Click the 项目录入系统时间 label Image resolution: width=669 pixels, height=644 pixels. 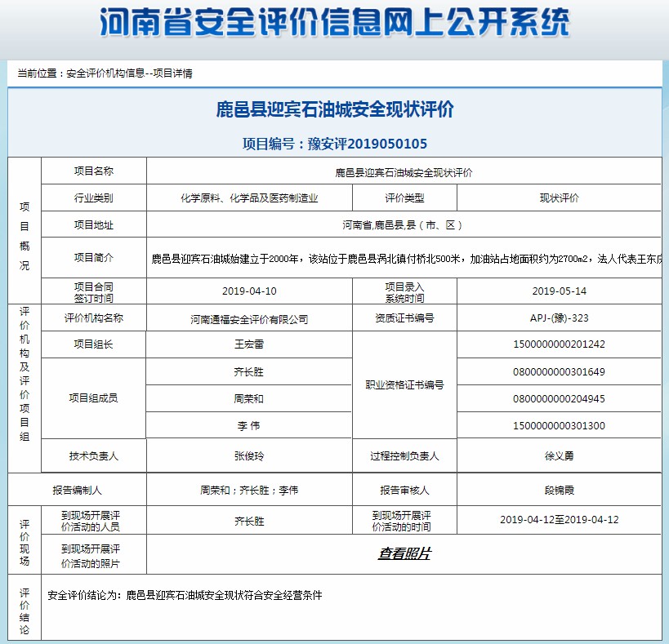[404, 292]
